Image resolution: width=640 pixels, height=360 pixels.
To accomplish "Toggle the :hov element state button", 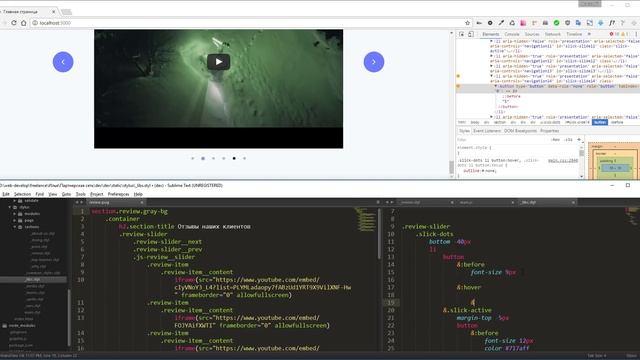I will coord(556,140).
